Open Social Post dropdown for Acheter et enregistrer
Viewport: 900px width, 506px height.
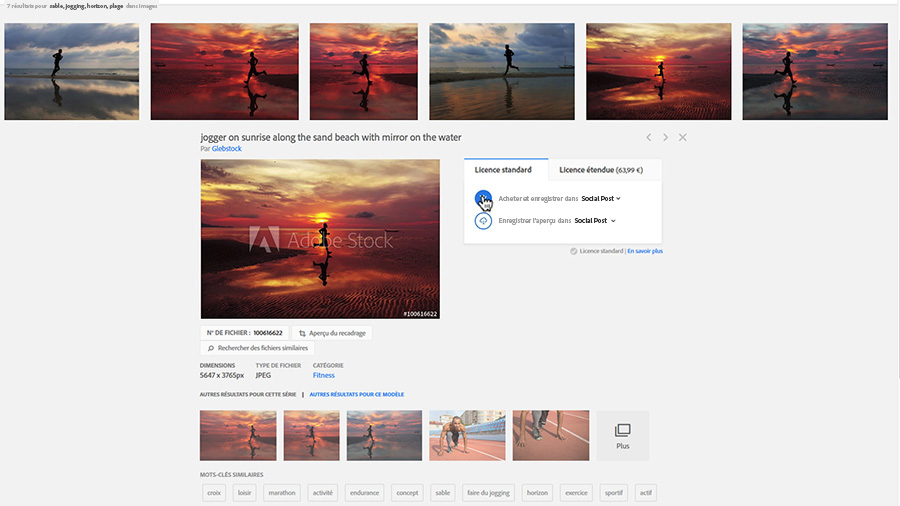[601, 198]
